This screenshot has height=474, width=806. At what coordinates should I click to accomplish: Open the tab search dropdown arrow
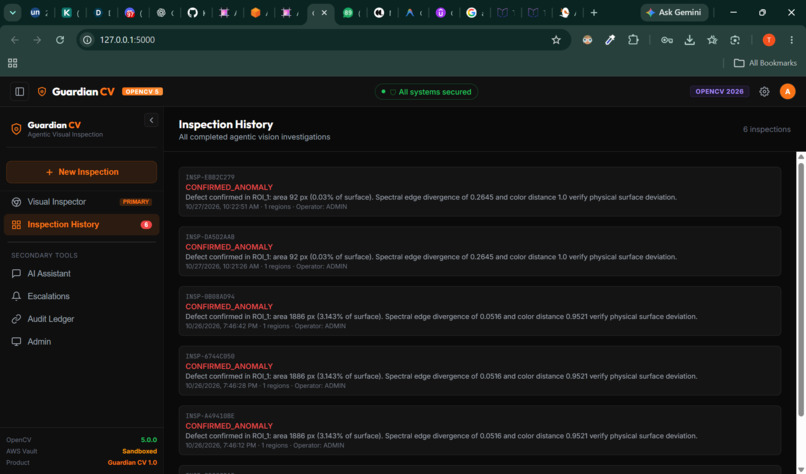click(x=12, y=13)
